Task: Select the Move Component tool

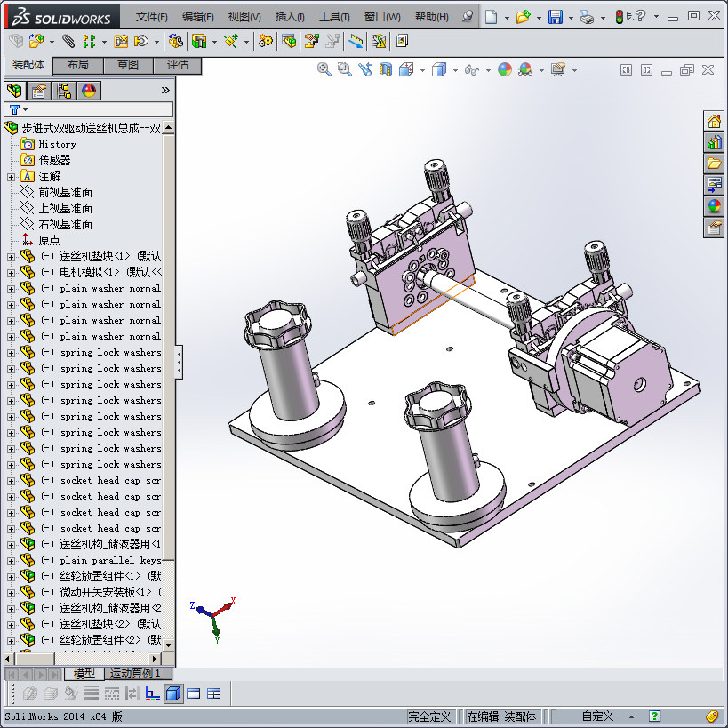Action: coord(140,41)
